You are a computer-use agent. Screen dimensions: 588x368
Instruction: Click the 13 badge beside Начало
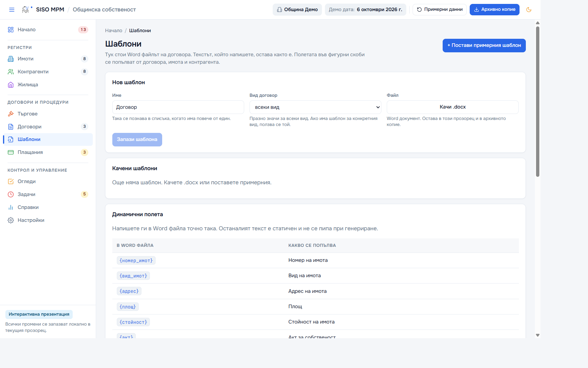pyautogui.click(x=83, y=29)
